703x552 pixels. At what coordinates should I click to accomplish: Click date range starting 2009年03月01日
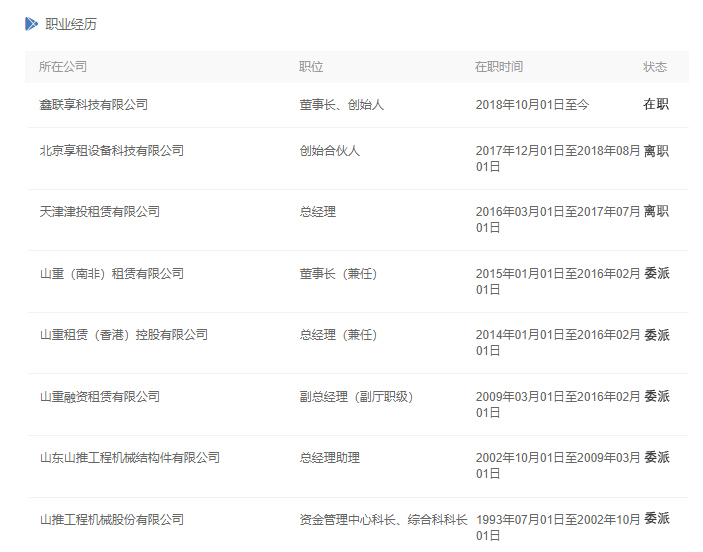[x=558, y=404]
